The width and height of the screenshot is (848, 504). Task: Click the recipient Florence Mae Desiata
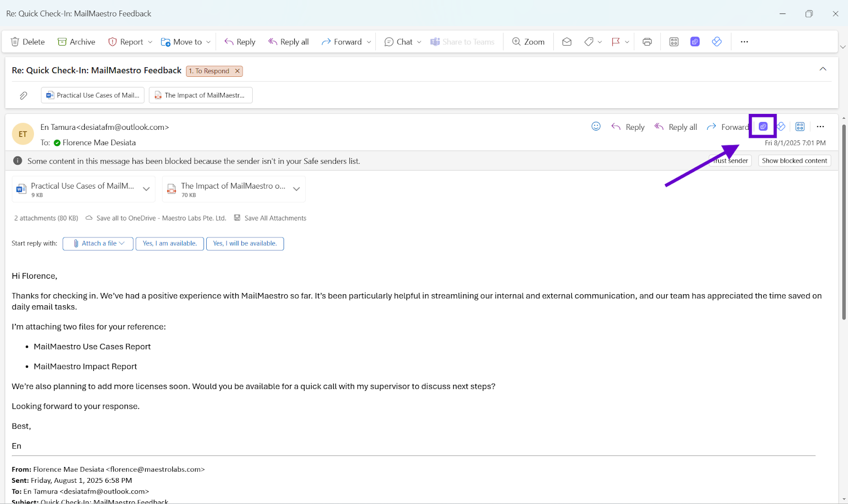click(x=99, y=143)
